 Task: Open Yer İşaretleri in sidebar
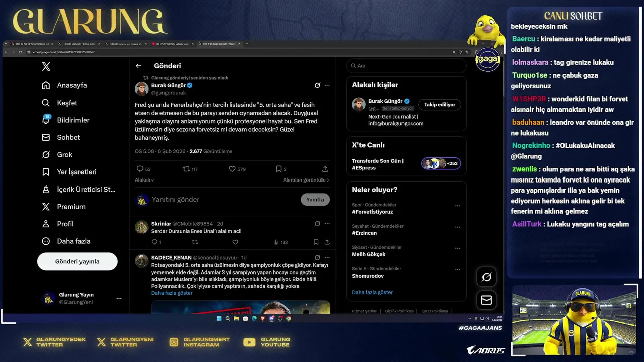coord(69,172)
